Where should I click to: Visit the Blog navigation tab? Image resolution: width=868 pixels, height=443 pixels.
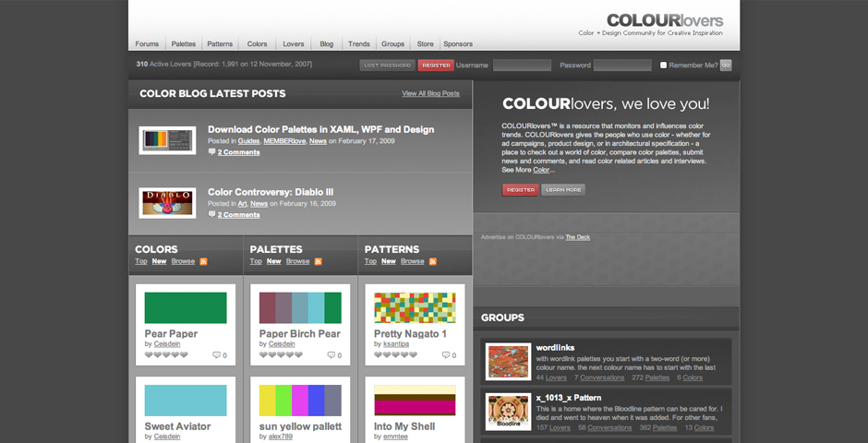point(327,43)
